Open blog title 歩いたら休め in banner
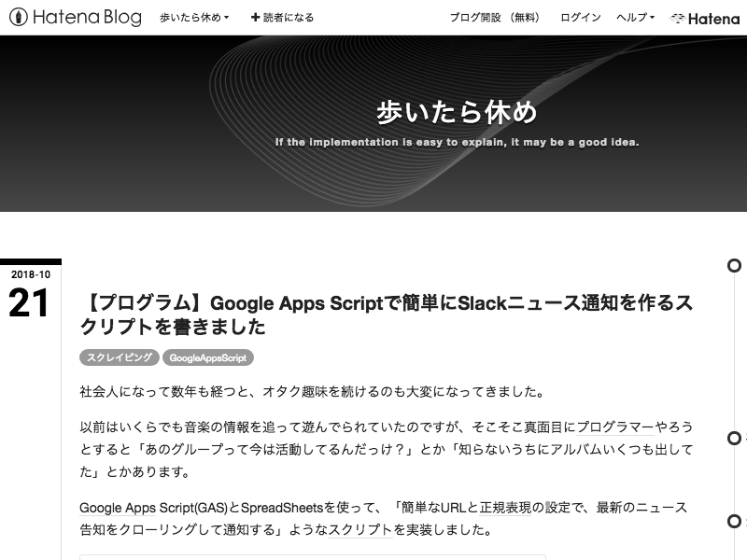Viewport: 747px width, 560px height. [457, 112]
